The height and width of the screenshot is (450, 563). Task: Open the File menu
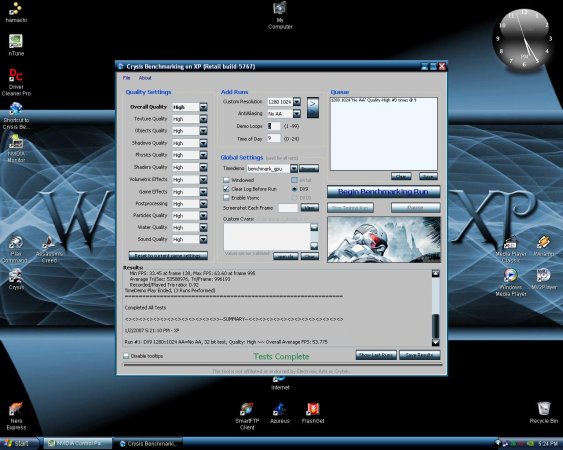coord(126,78)
